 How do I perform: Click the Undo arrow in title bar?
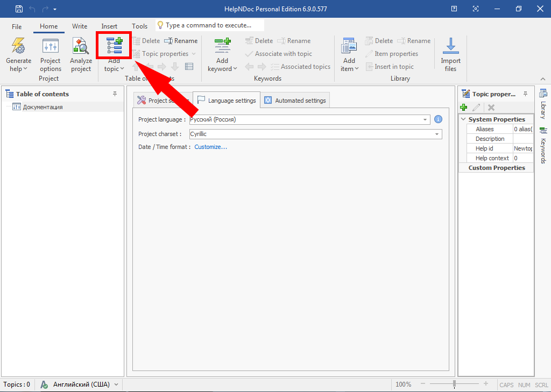(x=32, y=9)
